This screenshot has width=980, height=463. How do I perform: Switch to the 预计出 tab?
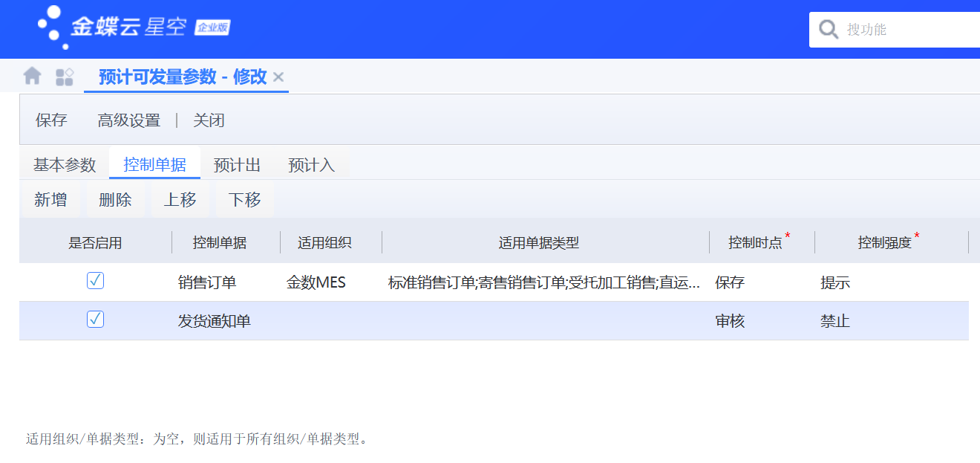[x=238, y=165]
